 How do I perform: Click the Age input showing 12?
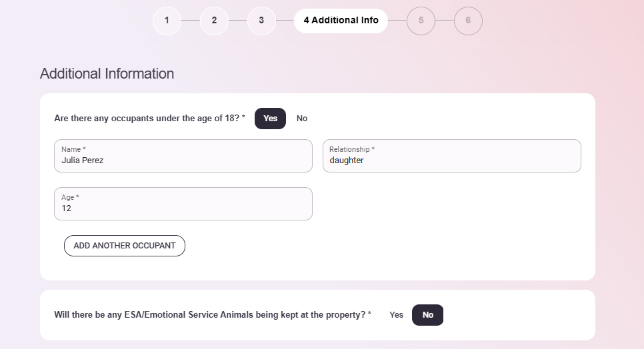pyautogui.click(x=183, y=208)
